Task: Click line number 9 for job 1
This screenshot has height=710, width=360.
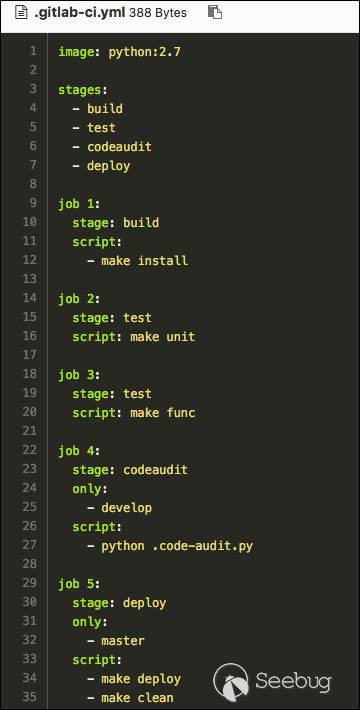Action: click(x=32, y=203)
